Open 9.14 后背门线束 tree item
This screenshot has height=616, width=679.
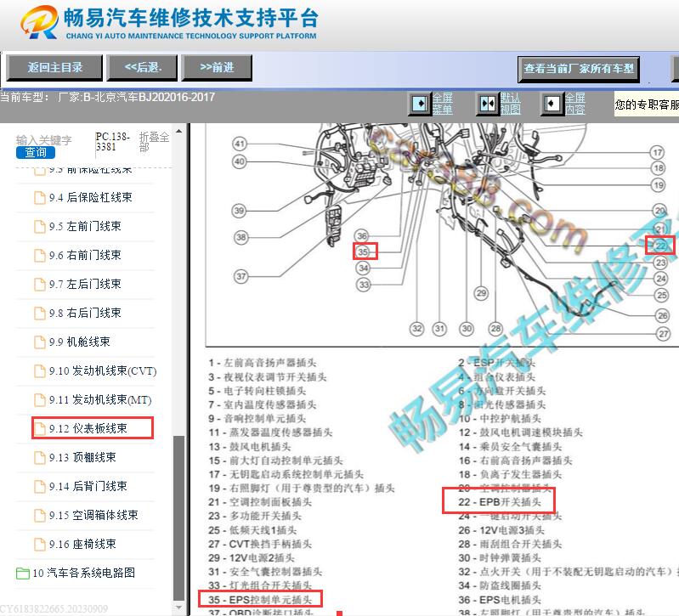88,487
